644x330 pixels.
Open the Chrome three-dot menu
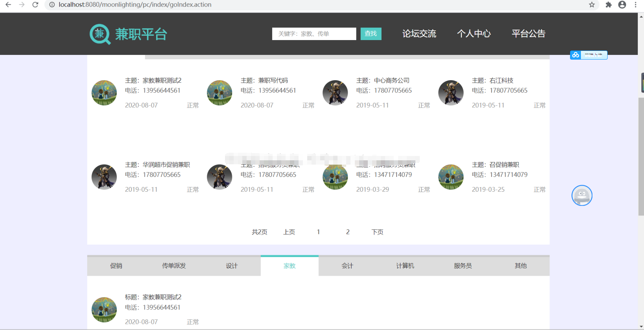[635, 5]
